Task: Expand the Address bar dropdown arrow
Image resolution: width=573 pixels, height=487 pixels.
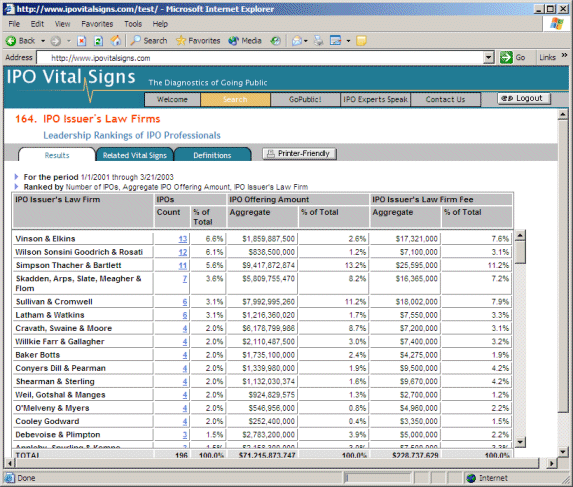Action: (x=489, y=57)
